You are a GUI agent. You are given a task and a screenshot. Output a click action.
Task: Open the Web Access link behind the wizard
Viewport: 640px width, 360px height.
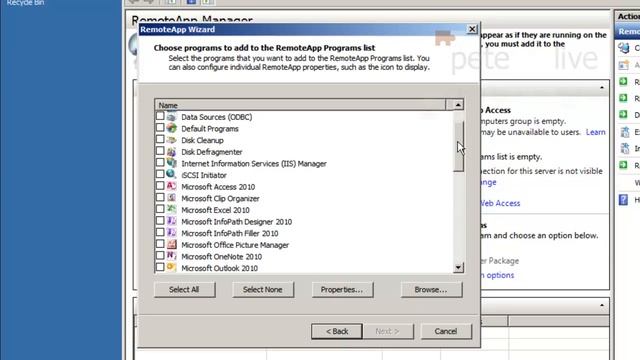point(500,203)
